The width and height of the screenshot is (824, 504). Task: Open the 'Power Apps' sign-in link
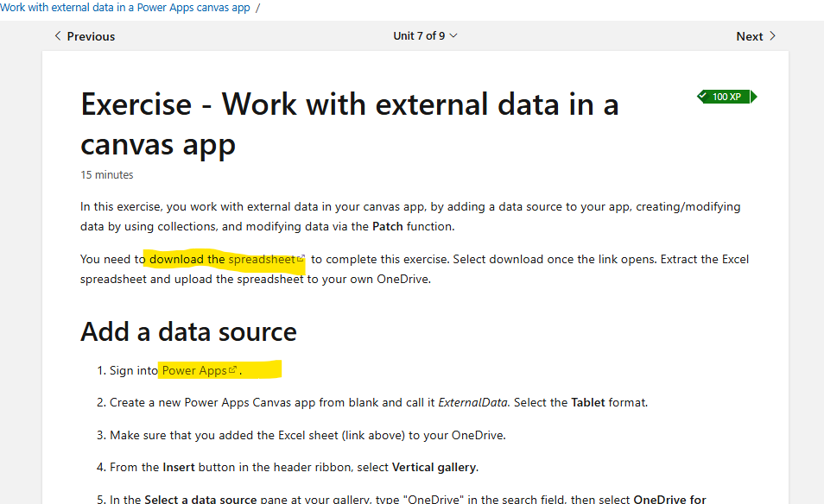(194, 369)
